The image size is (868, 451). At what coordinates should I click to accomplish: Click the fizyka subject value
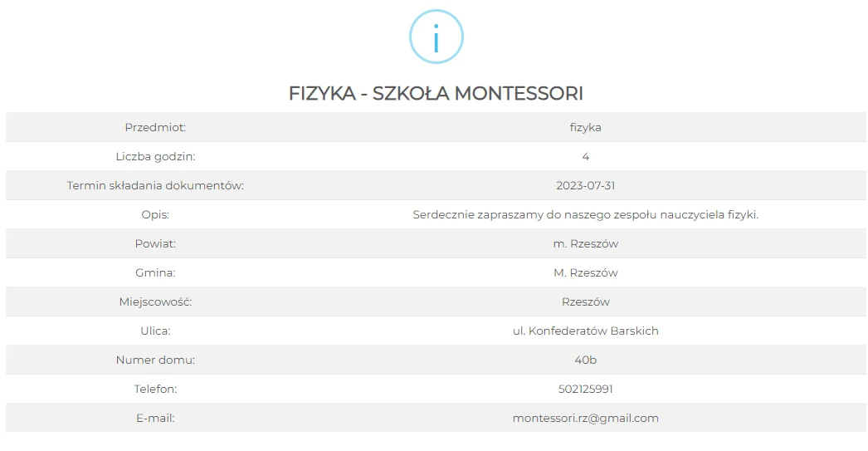tap(585, 127)
